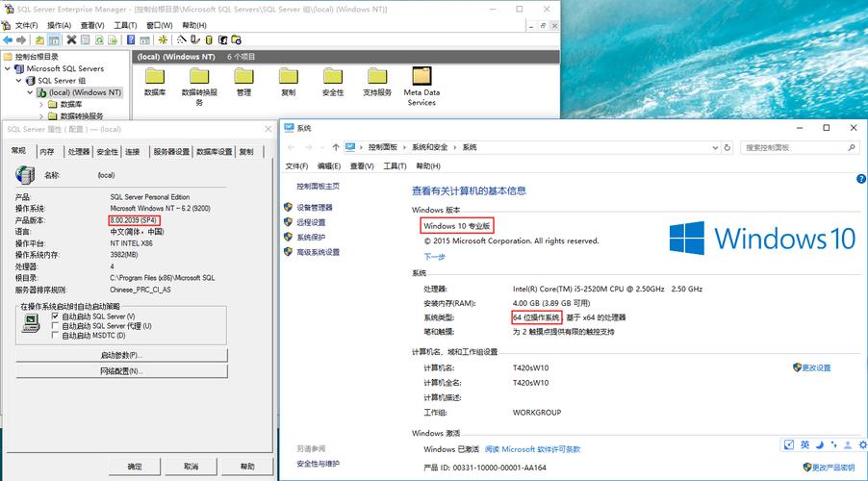Collapse the (local) (Windows NT) tree node
Viewport: 868px width, 481px height.
(30, 92)
